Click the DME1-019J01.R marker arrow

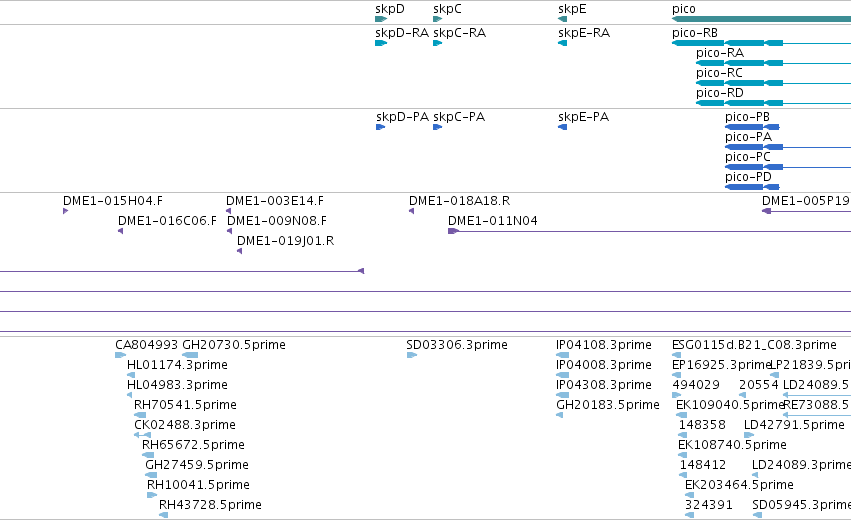tap(239, 251)
